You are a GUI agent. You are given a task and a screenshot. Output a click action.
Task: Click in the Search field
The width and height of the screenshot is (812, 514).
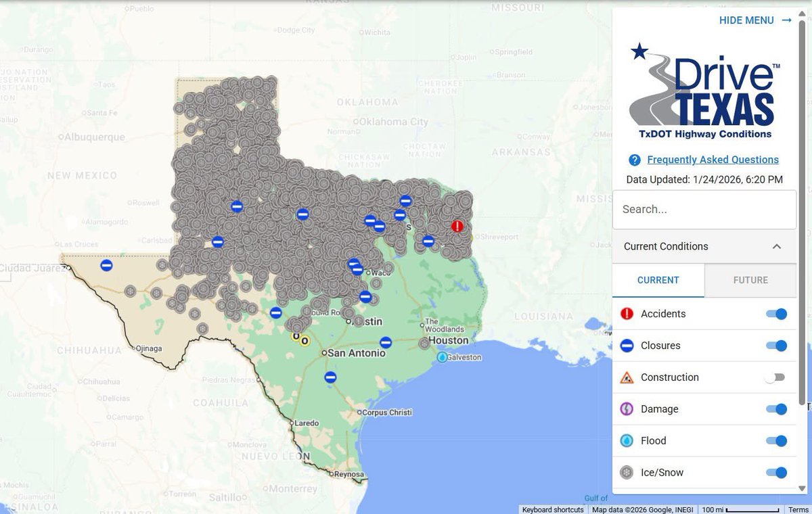pyautogui.click(x=704, y=210)
